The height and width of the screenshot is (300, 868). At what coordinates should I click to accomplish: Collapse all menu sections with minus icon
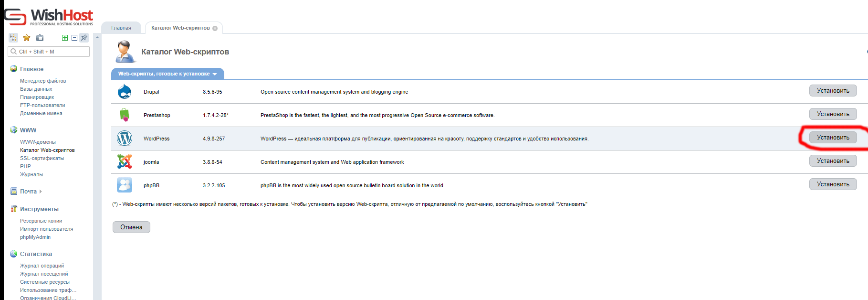pyautogui.click(x=74, y=38)
